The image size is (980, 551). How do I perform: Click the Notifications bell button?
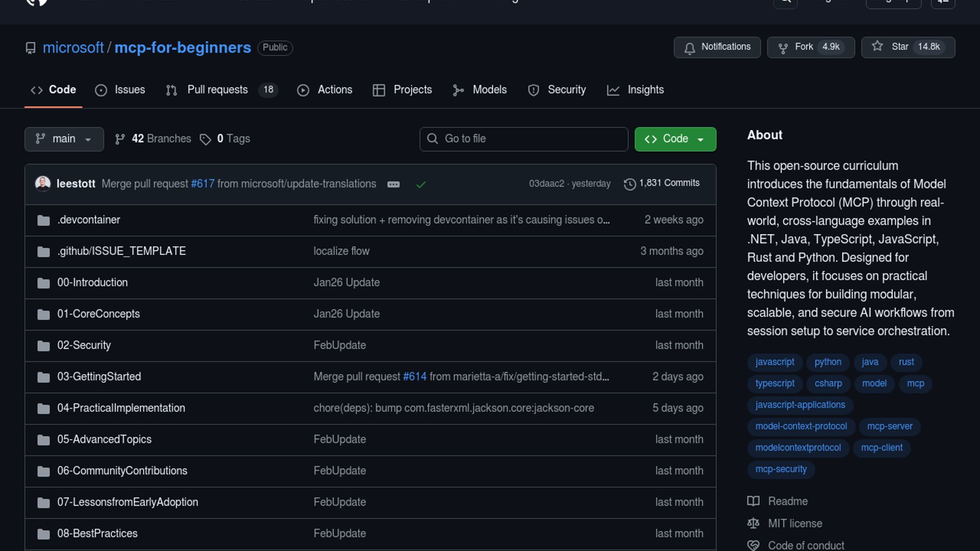click(717, 47)
